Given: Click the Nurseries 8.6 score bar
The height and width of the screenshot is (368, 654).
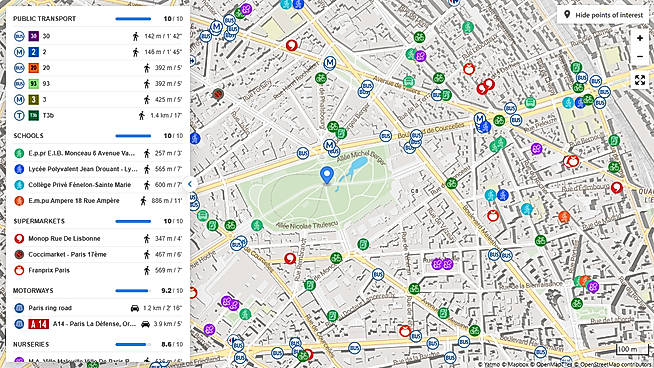Looking at the screenshot, I should click(x=133, y=344).
